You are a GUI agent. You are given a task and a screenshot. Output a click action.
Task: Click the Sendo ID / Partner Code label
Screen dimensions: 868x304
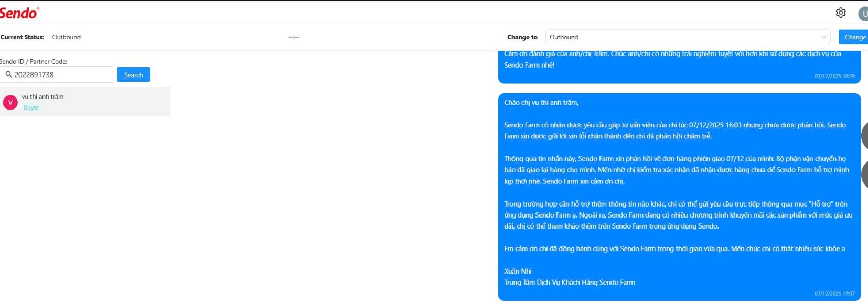34,61
